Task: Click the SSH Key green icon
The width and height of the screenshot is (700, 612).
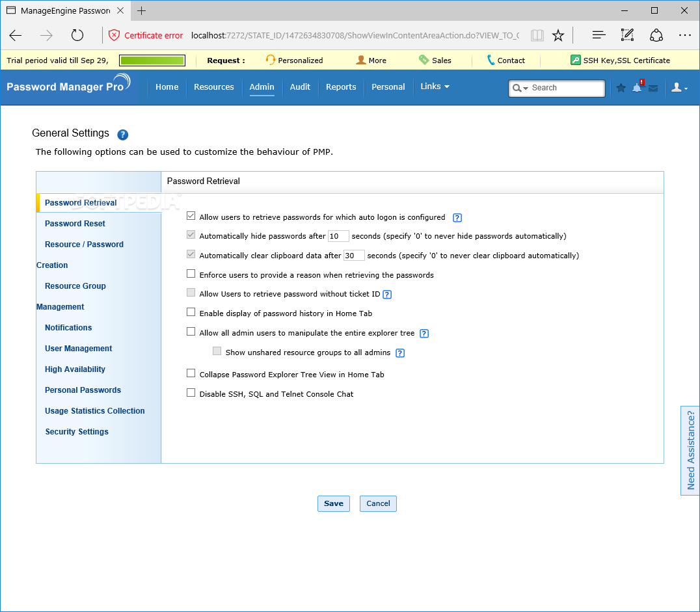Action: 576,60
